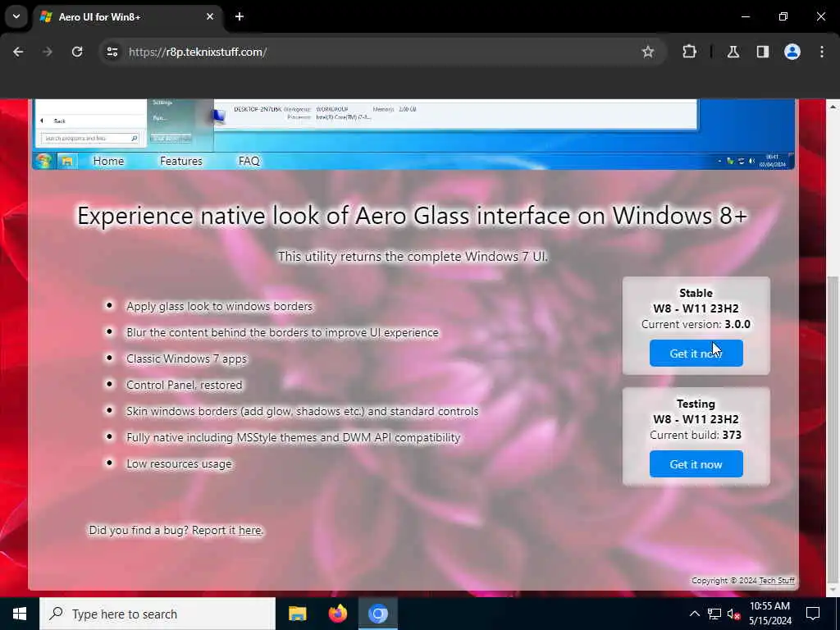Click 'Control Panel, restored' text
The width and height of the screenshot is (840, 630).
pos(185,386)
